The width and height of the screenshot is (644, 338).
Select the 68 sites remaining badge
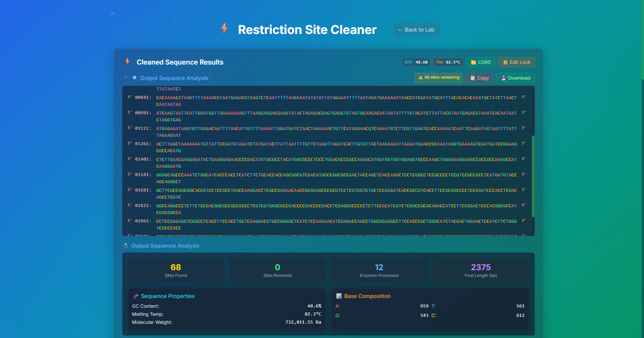point(438,78)
